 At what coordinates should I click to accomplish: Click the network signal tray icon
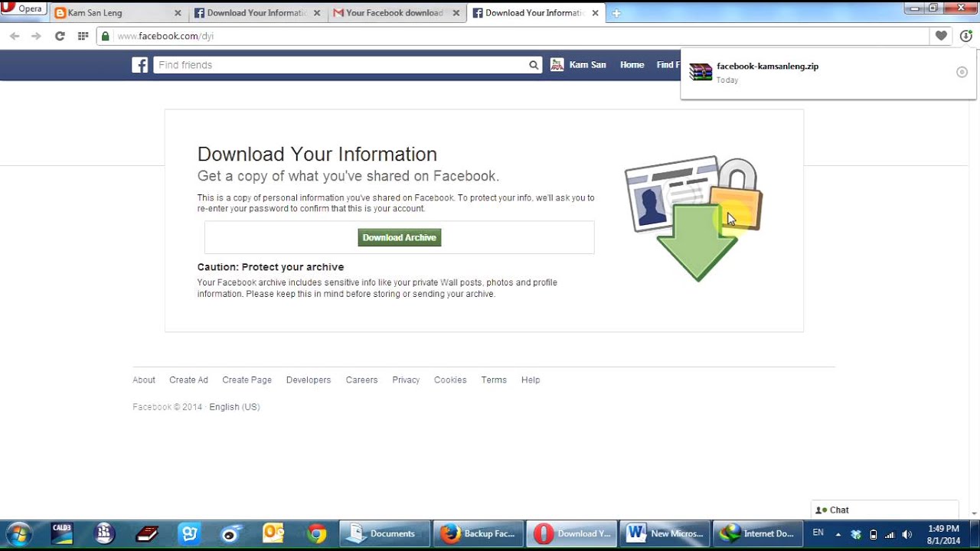point(890,534)
